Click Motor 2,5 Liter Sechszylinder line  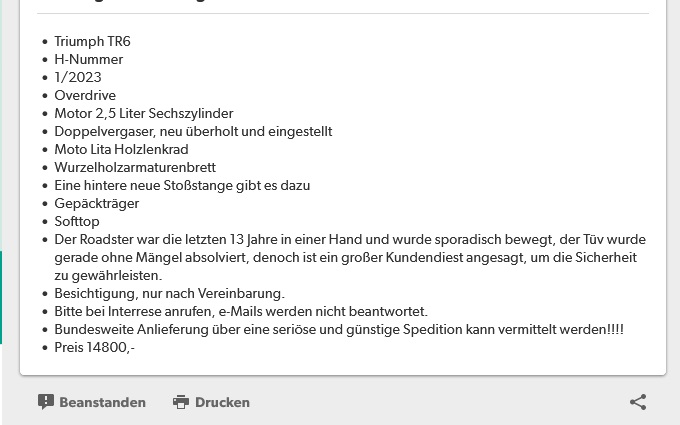click(x=144, y=114)
